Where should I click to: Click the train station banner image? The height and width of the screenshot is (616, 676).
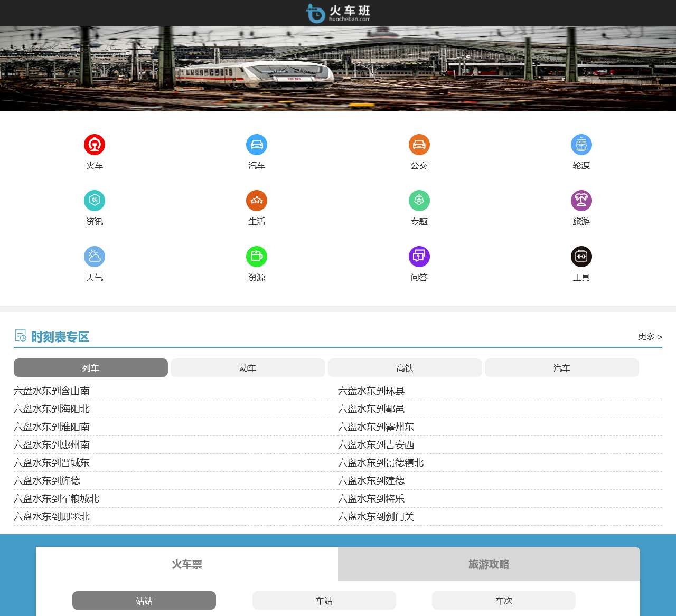pyautogui.click(x=338, y=69)
